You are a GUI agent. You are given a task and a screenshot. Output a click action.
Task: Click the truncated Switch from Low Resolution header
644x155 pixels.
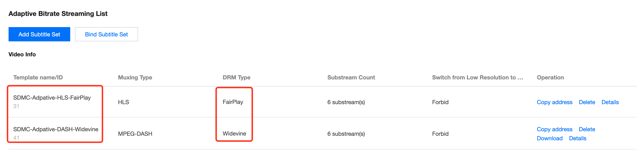point(477,77)
